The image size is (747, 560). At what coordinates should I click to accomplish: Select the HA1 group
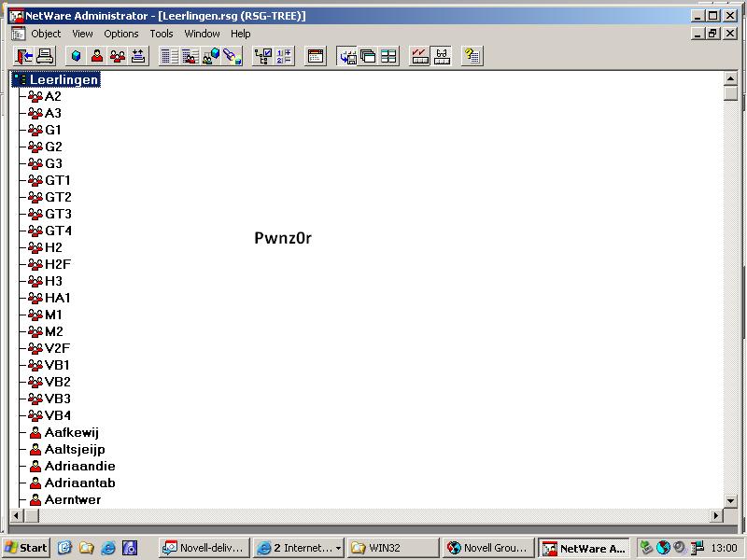coord(58,298)
